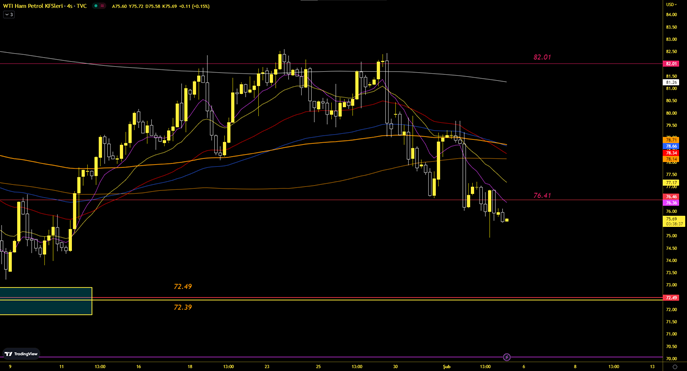Select the 72.49 support level label
Viewport: 687px width, 371px height.
pyautogui.click(x=183, y=286)
